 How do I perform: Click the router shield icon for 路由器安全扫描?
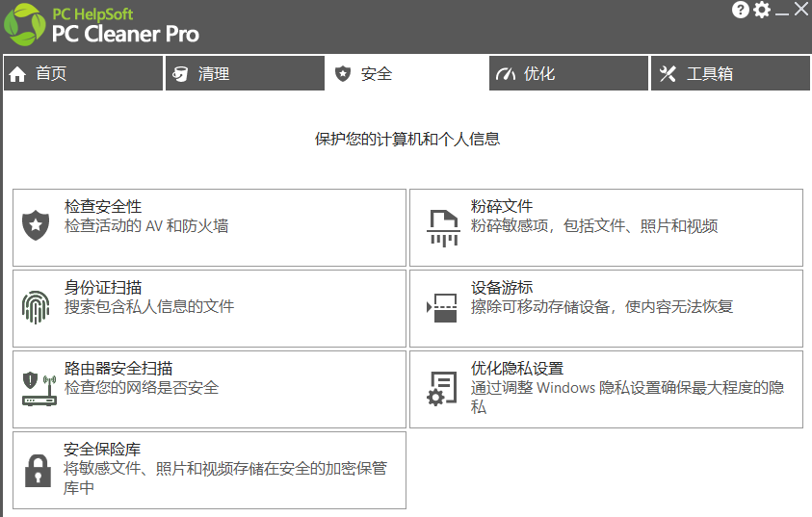(x=39, y=389)
